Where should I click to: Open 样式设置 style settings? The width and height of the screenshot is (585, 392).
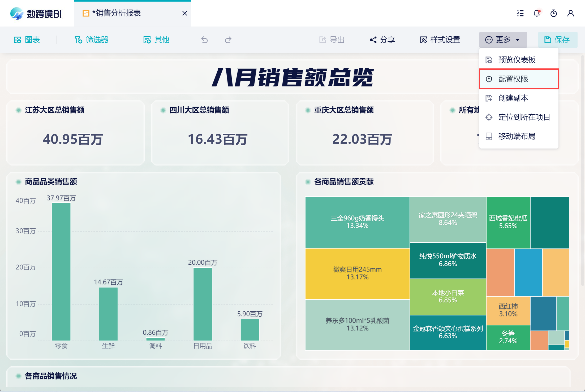440,40
